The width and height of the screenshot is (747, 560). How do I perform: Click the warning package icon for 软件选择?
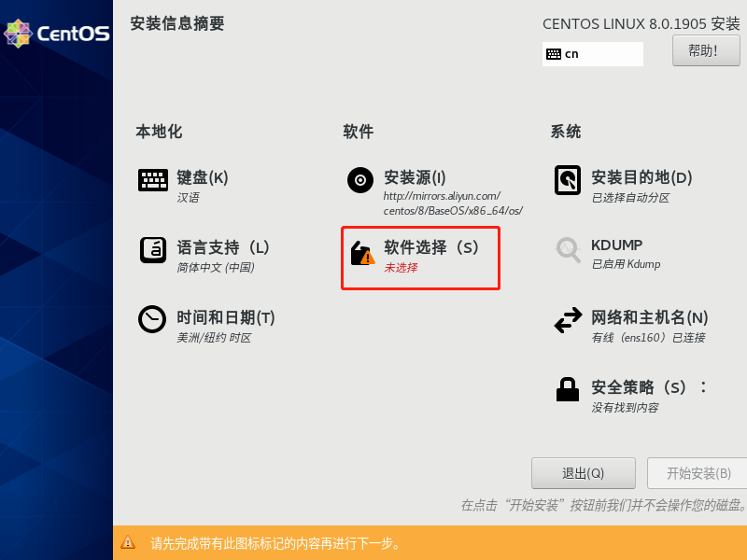click(x=362, y=253)
